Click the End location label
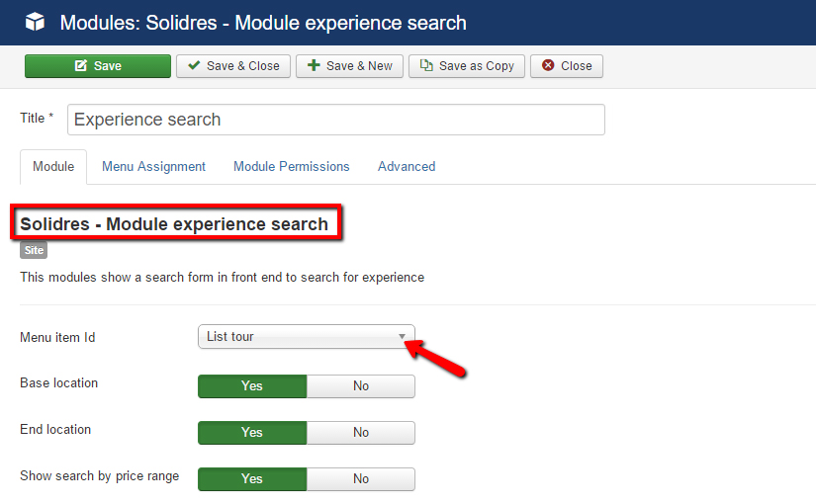 pyautogui.click(x=55, y=429)
